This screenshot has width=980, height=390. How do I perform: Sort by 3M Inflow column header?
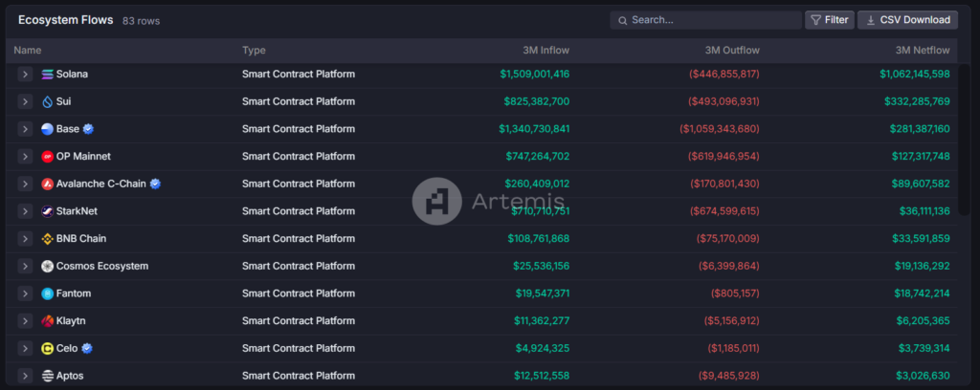pos(543,51)
